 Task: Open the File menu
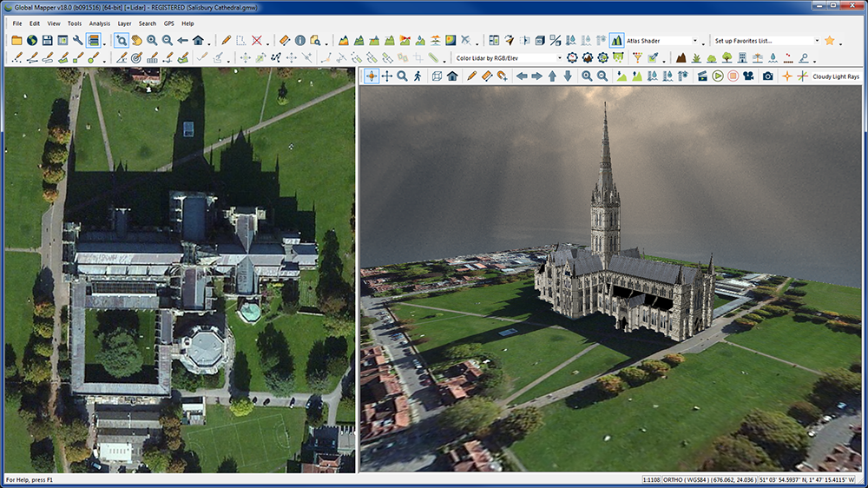(x=17, y=23)
